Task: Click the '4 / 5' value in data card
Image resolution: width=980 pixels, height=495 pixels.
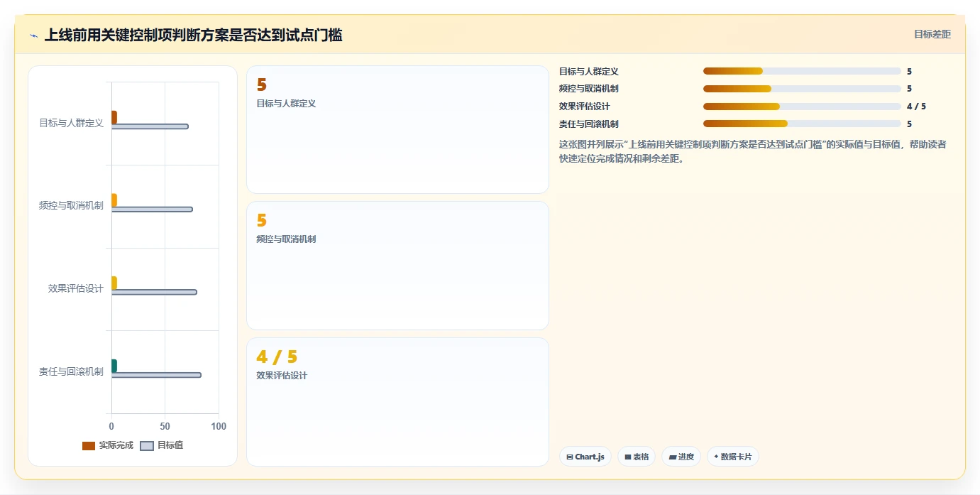Action: click(x=277, y=357)
